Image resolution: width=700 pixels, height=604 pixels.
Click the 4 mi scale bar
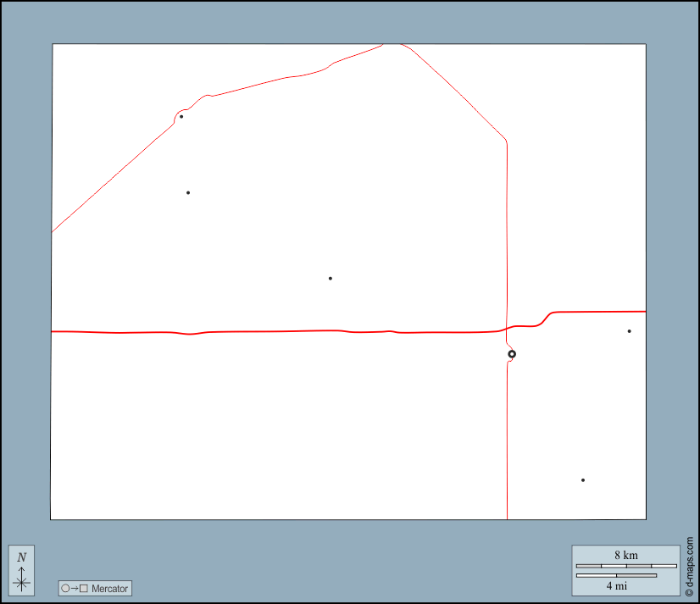(616, 576)
